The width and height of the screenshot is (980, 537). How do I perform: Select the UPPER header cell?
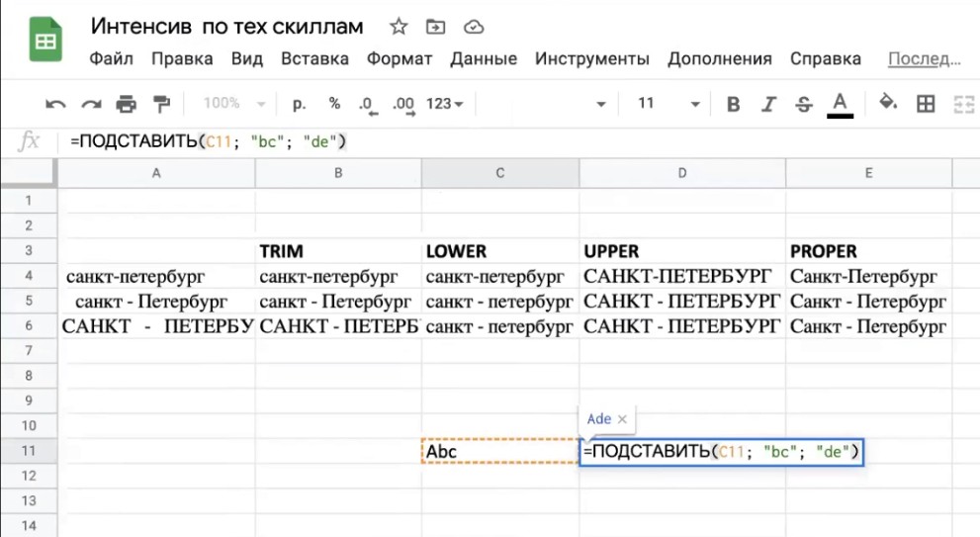682,250
